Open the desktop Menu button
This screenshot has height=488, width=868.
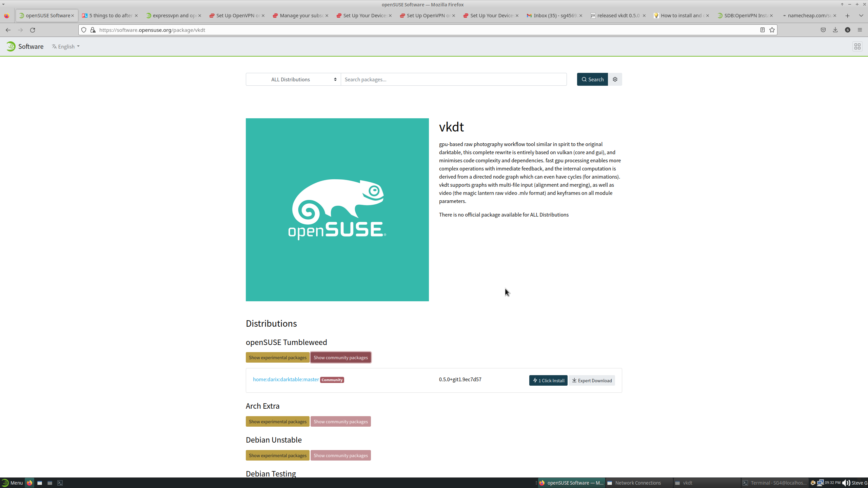(12, 483)
